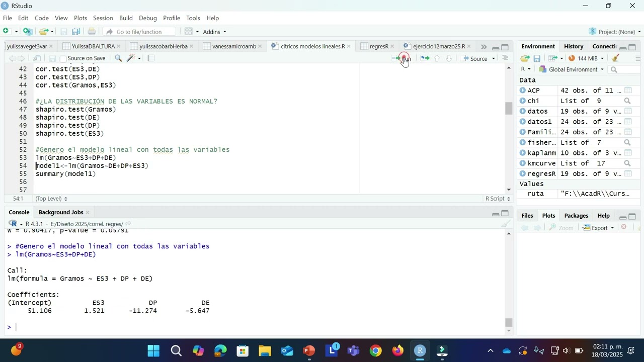Click the find/replace magnifier in editor toolbar
Viewport: 644px width, 362px height.
click(118, 58)
